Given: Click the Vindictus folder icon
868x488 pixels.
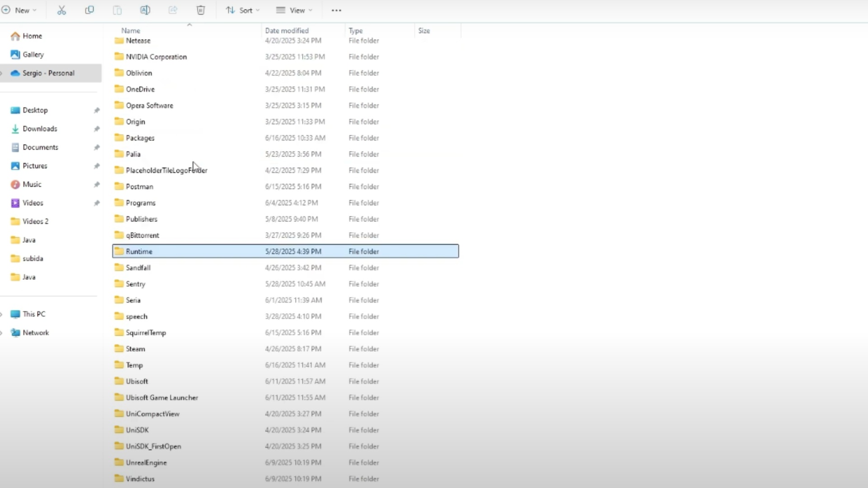Looking at the screenshot, I should [x=119, y=479].
